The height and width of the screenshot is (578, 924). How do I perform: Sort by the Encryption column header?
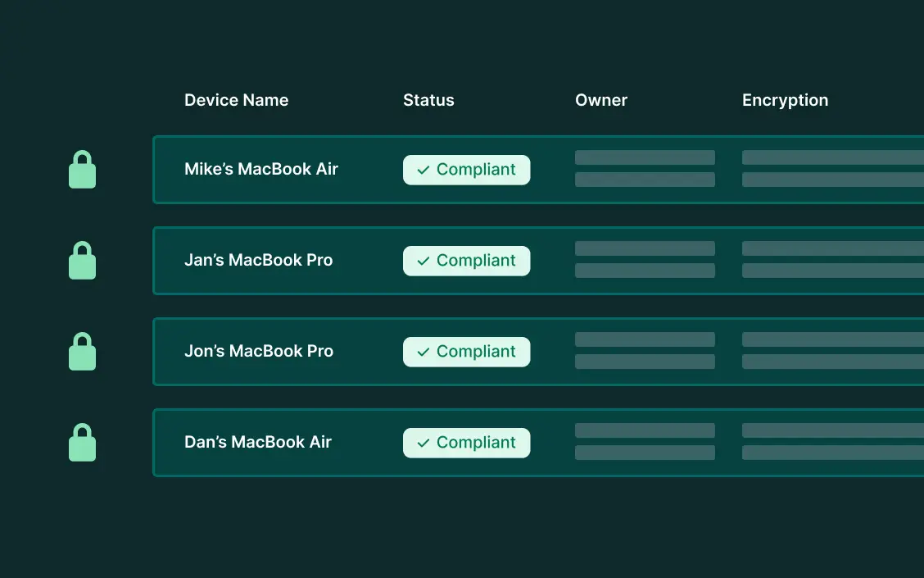(785, 101)
